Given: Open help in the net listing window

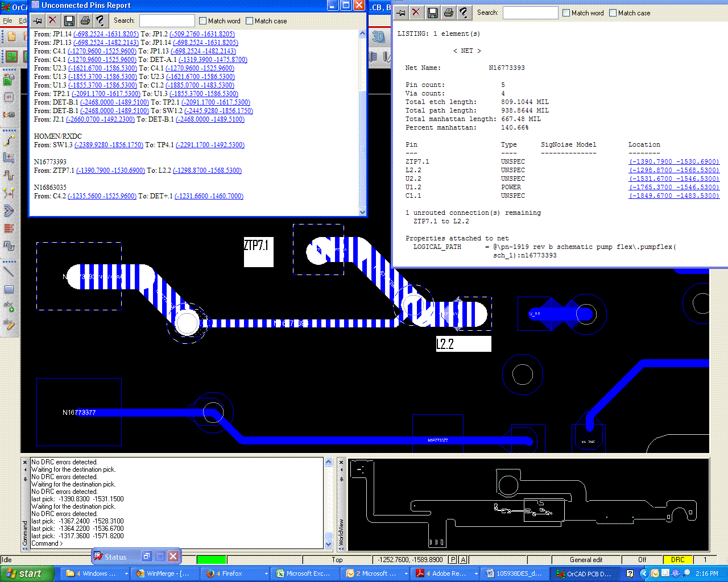Looking at the screenshot, I should [x=464, y=13].
